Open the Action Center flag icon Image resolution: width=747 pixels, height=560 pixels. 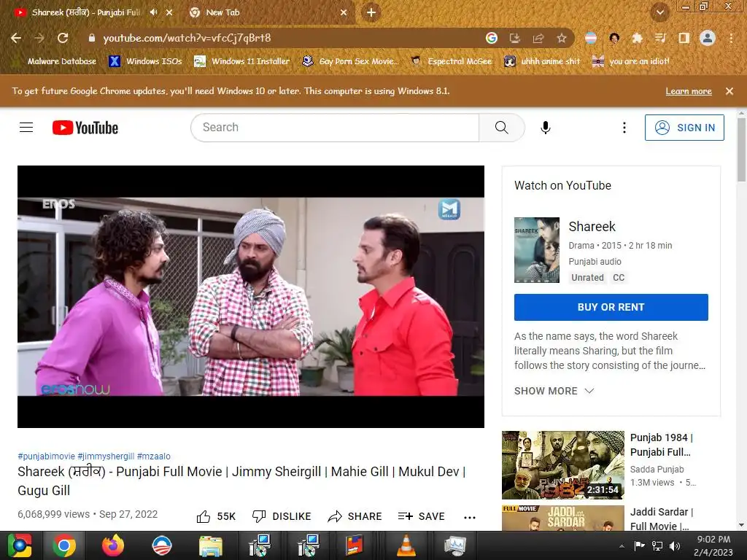(x=639, y=546)
